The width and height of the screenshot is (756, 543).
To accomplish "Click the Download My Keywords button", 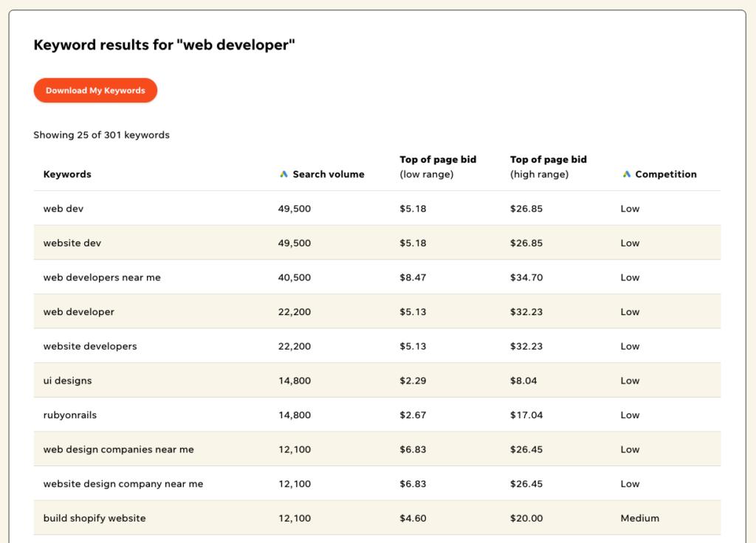I will coord(95,90).
